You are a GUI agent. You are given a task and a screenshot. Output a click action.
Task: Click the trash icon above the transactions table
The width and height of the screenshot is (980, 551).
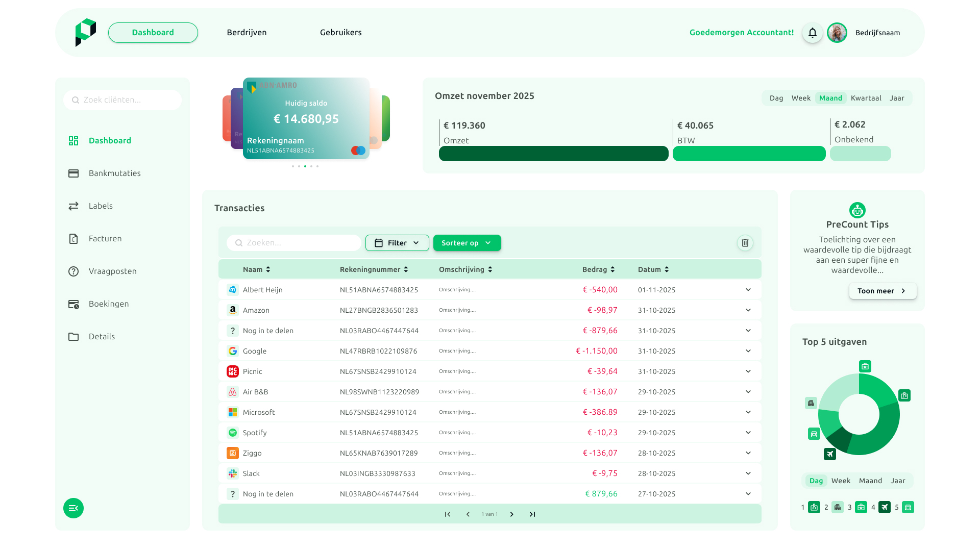tap(745, 243)
